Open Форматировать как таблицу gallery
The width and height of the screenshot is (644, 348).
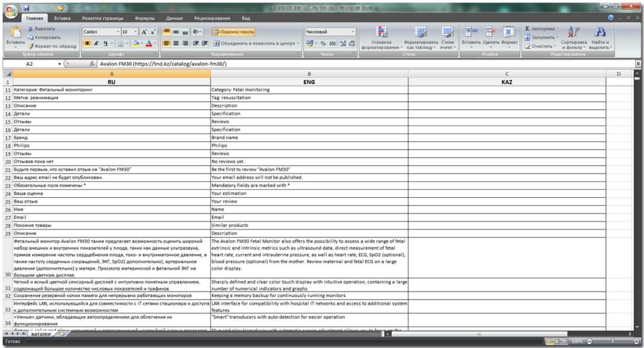point(421,38)
